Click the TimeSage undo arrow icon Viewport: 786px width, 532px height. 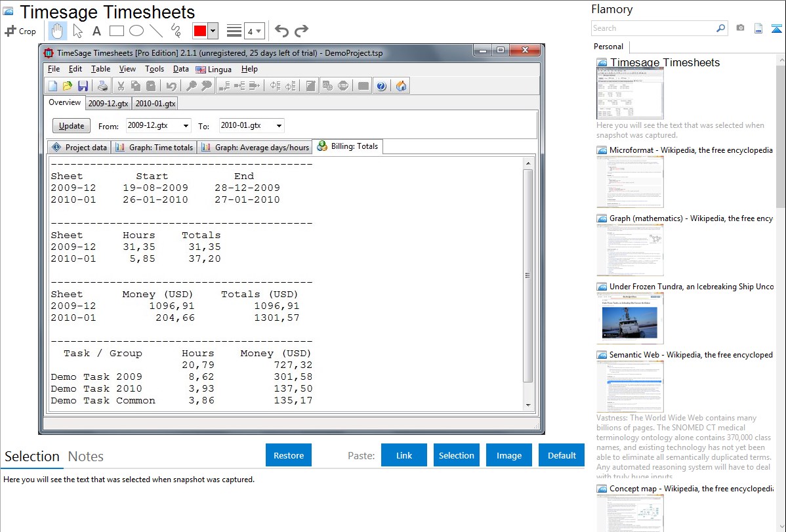(171, 86)
